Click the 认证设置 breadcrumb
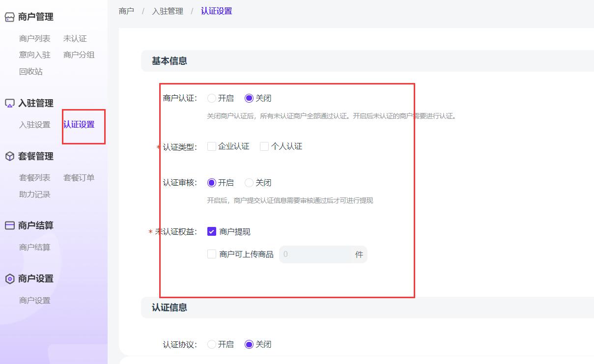The height and width of the screenshot is (364, 594). 216,11
